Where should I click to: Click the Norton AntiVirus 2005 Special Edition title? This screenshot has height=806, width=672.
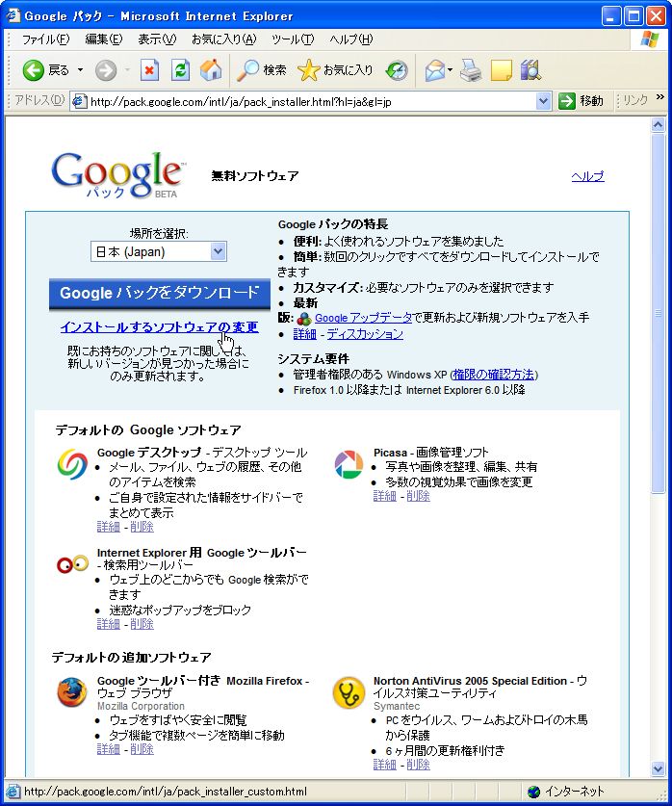click(470, 681)
